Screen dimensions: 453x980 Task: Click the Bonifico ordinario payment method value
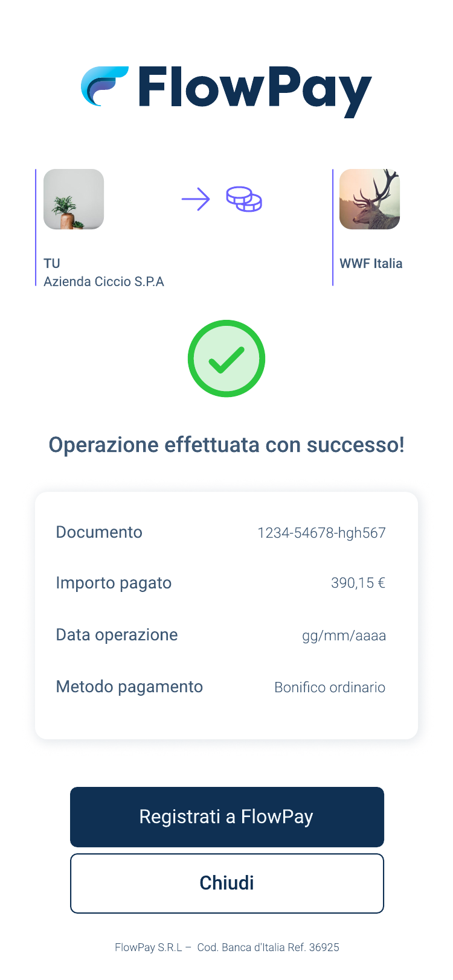pyautogui.click(x=330, y=687)
